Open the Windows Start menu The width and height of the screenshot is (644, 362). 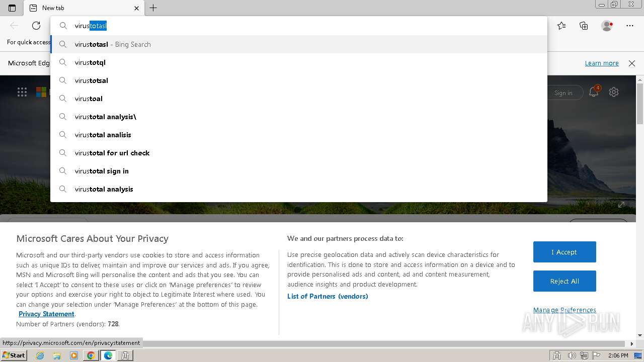(x=14, y=355)
